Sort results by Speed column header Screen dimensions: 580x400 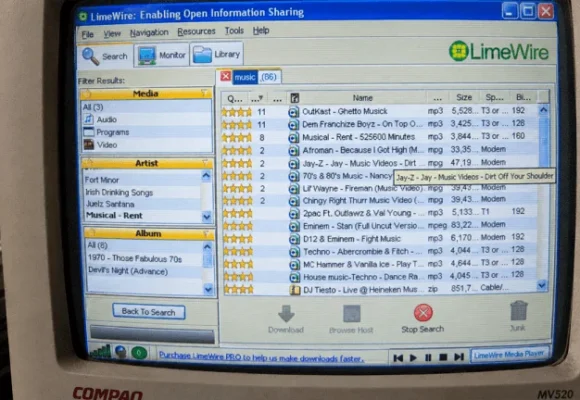[x=494, y=97]
